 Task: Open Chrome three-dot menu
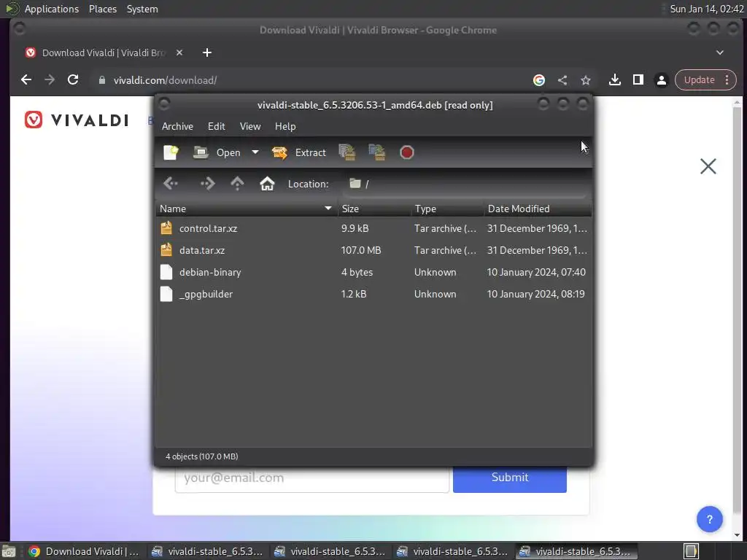pyautogui.click(x=727, y=80)
